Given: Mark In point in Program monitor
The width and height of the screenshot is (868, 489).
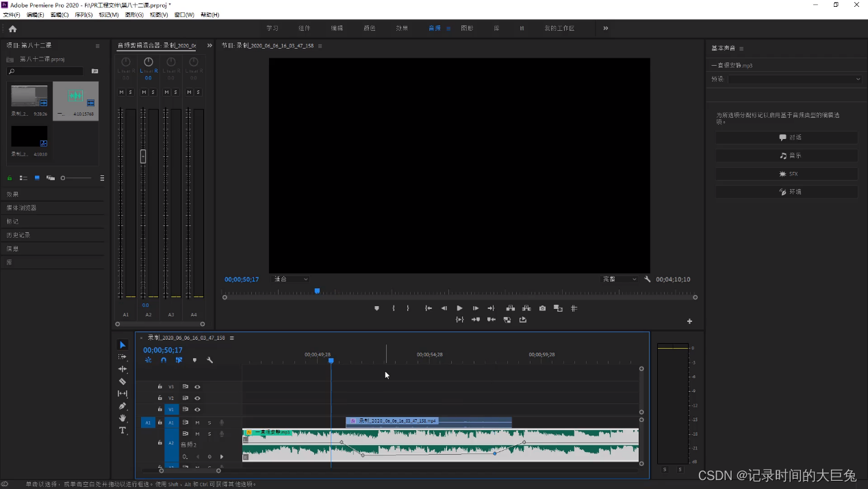Looking at the screenshot, I should (x=393, y=308).
